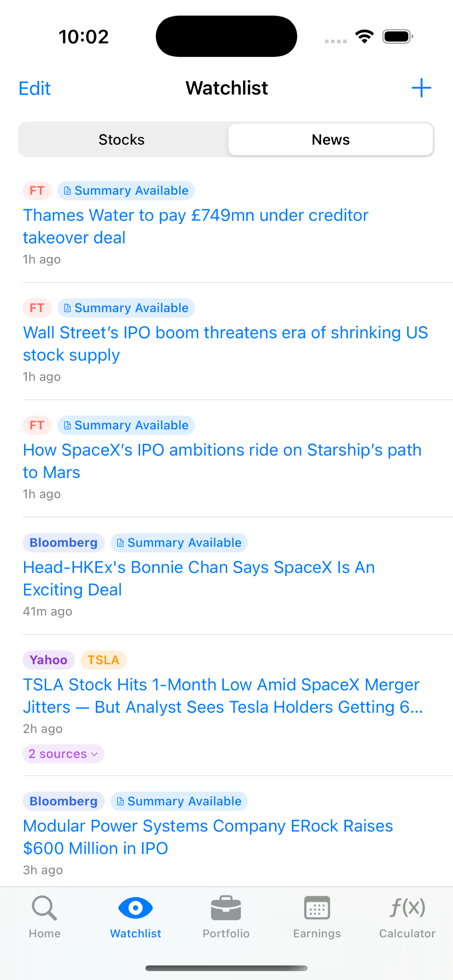The width and height of the screenshot is (453, 980).
Task: Switch to the Stocks segment
Action: [122, 140]
